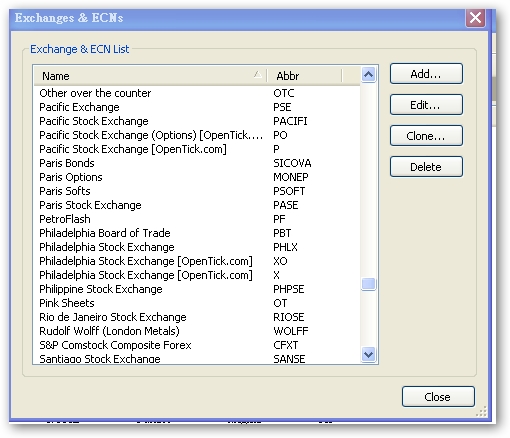Select 'Pacific Stock Exchange' PACIFI row
This screenshot has height=438, width=510.
tap(197, 121)
